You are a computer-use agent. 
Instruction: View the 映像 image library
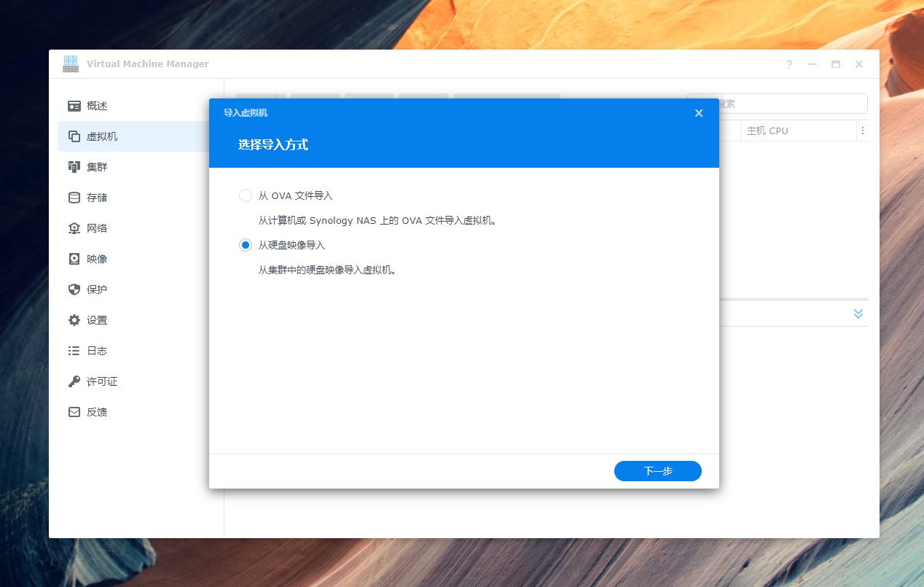point(98,258)
